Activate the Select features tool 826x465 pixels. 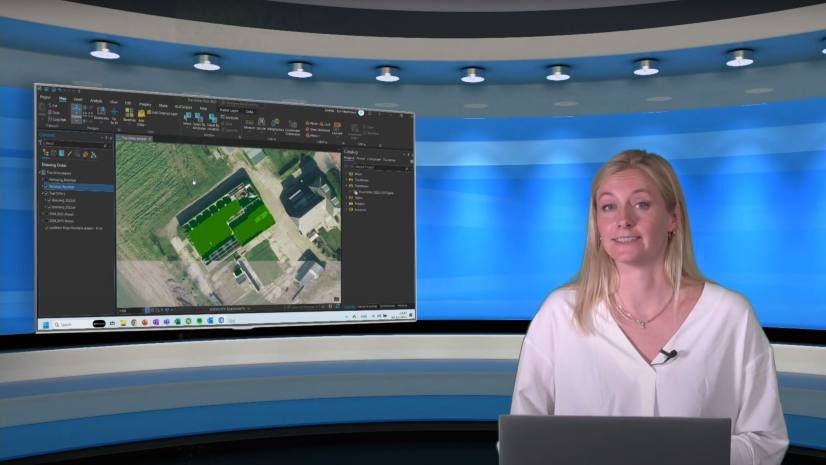[187, 118]
